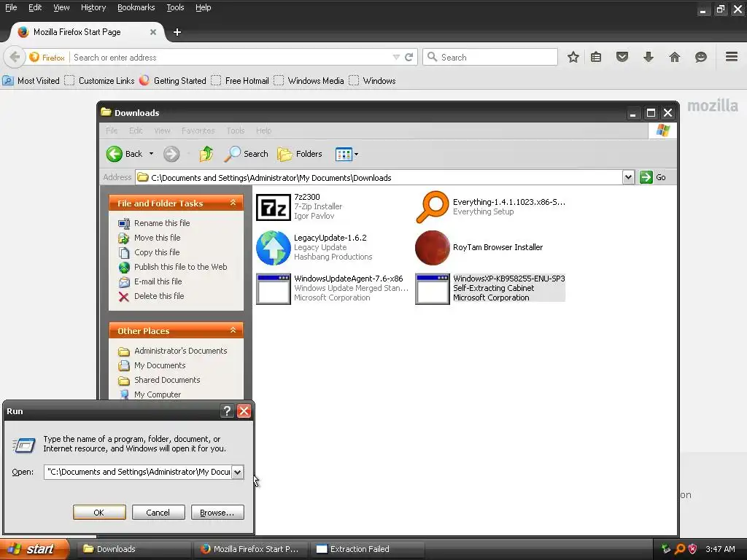Viewport: 747px width, 560px height.
Task: Click the reload icon in address bar
Action: [409, 57]
